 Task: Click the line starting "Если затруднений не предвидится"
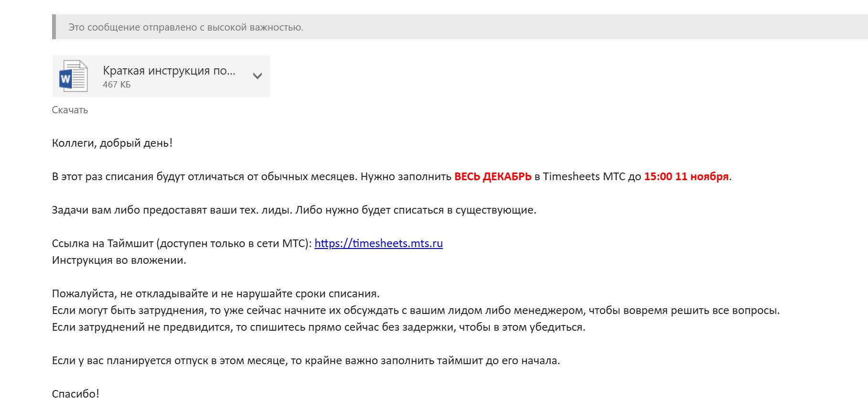319,327
